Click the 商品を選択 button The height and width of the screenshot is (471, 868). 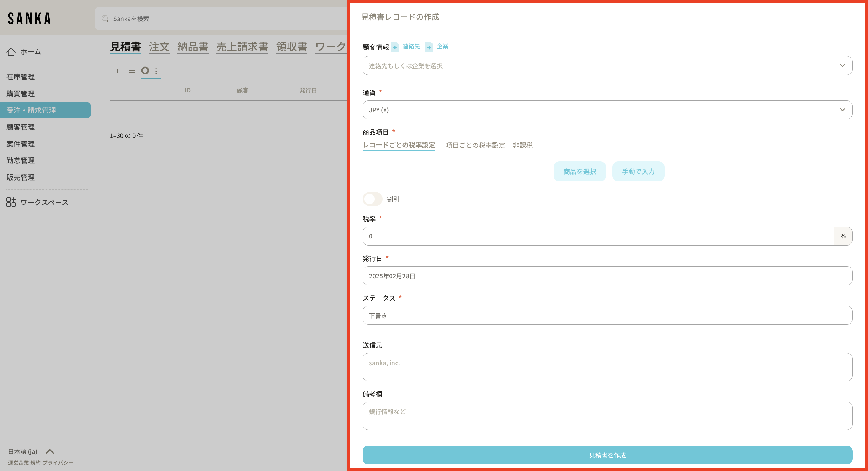(x=580, y=172)
